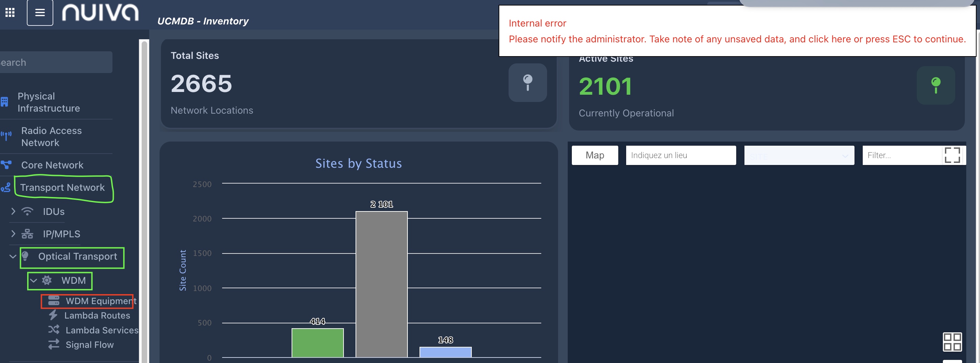Click the Signal Flow arrows icon
Screen dimensions: 980x363
click(54, 344)
